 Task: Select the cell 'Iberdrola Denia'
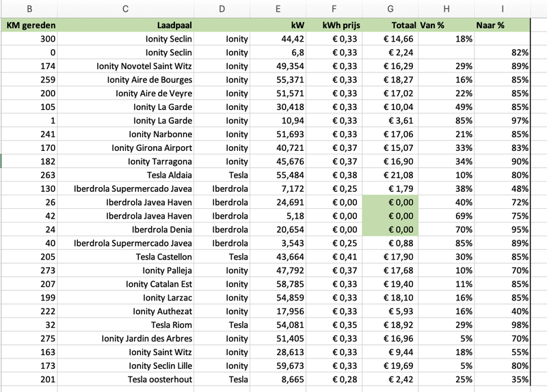(126, 229)
